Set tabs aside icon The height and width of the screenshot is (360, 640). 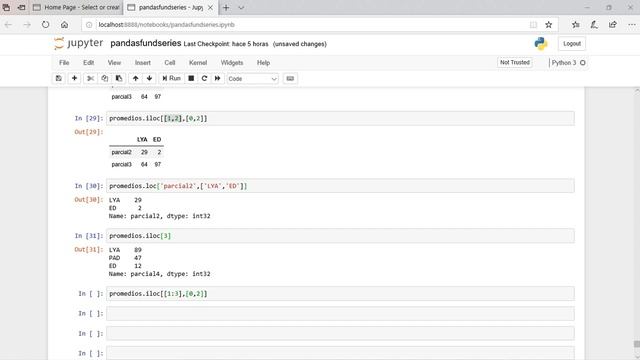click(21, 7)
